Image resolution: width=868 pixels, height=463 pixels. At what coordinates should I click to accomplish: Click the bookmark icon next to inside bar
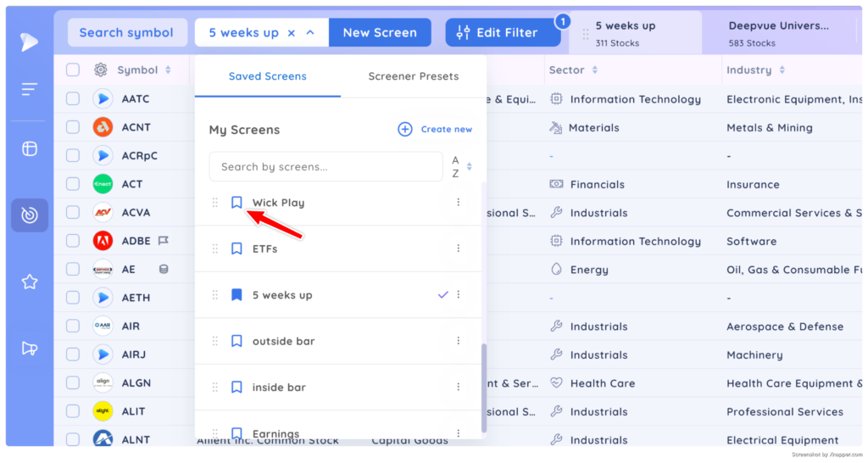pyautogui.click(x=236, y=388)
